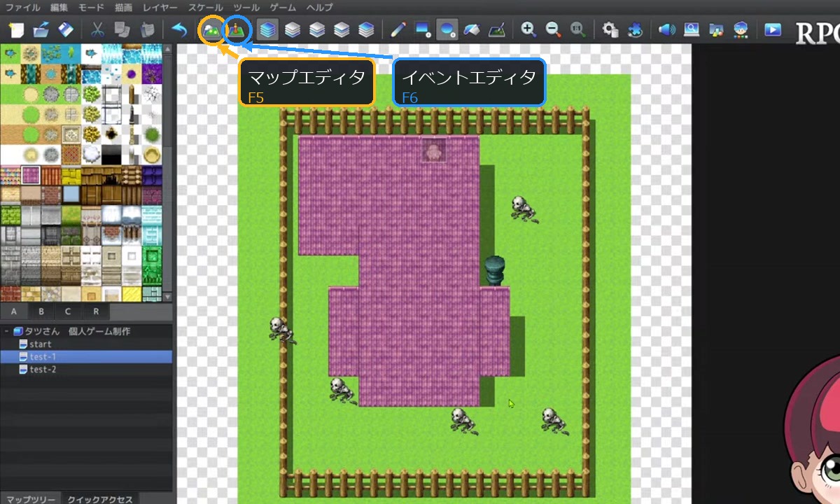840x504 pixels.
Task: Collapse the タツさん 個人ゲーム制作 tree node
Action: click(6, 332)
